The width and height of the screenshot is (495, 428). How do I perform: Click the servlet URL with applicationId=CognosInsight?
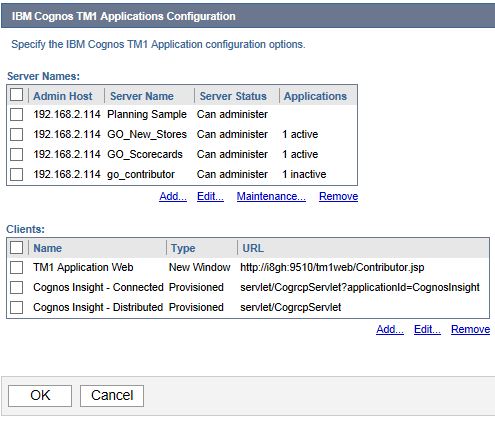pyautogui.click(x=360, y=287)
